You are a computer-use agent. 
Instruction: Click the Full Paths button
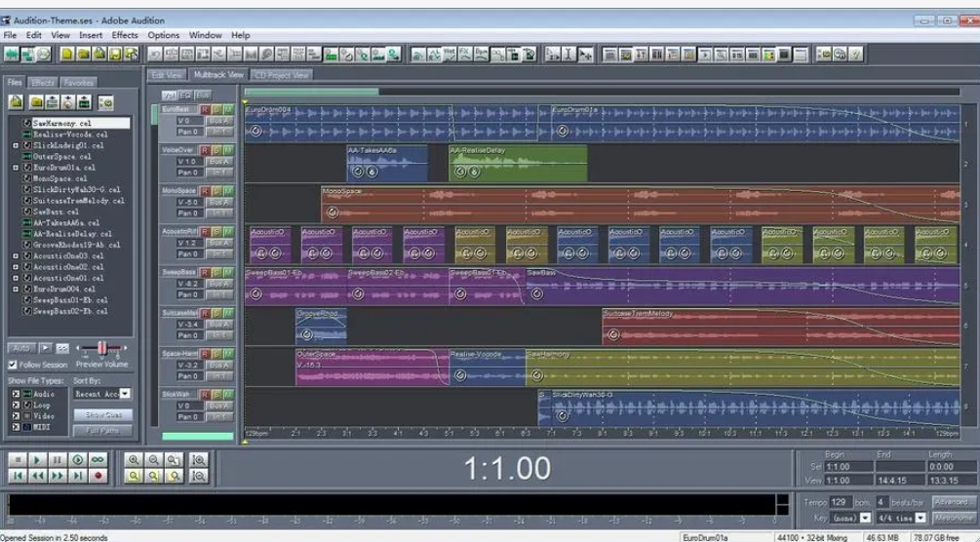click(103, 430)
